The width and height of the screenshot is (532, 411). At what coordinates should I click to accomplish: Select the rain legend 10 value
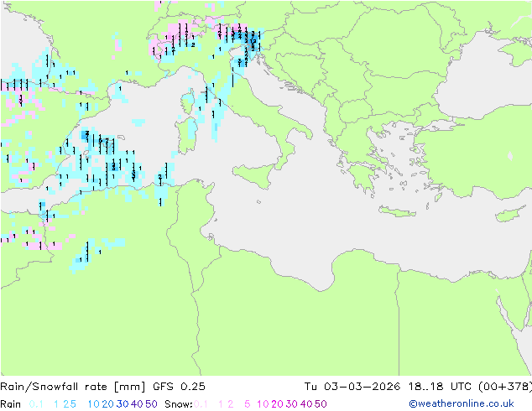tap(94, 404)
